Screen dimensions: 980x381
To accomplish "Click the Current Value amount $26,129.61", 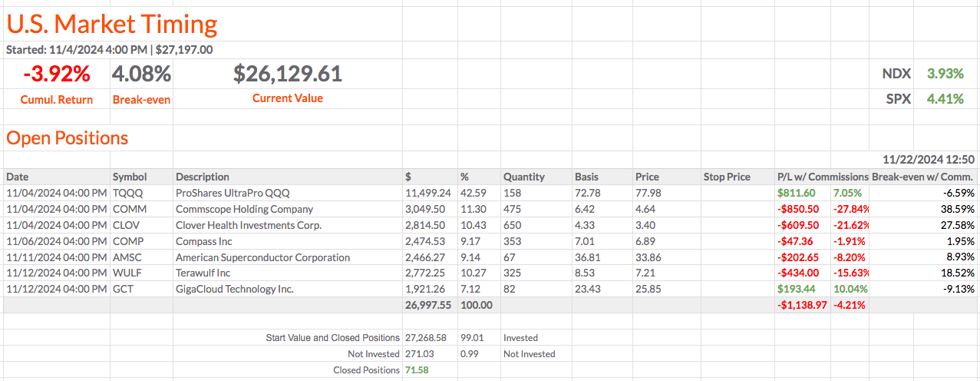I will (288, 75).
